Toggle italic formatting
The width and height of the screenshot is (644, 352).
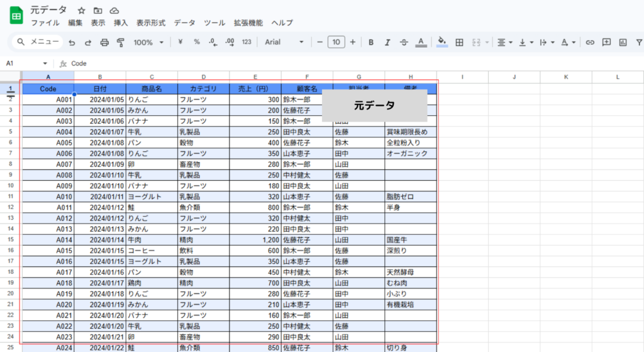click(x=387, y=42)
